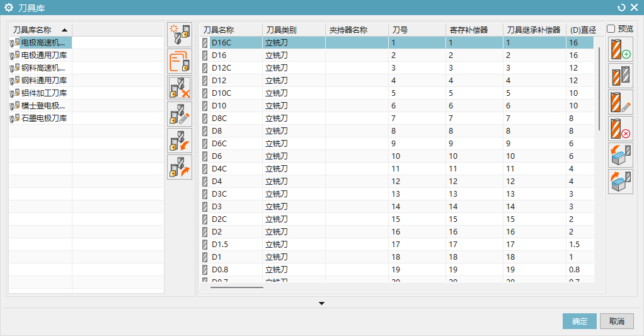Select the D10 tool row

(x=397, y=105)
